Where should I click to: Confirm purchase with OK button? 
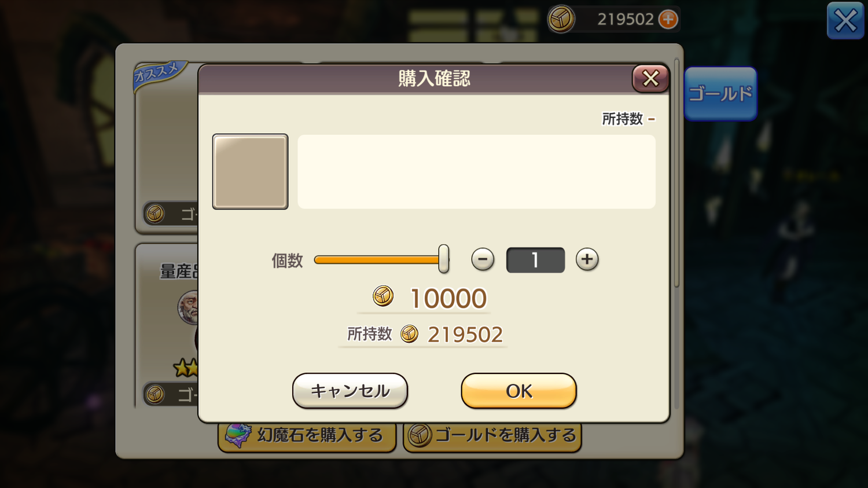point(518,391)
